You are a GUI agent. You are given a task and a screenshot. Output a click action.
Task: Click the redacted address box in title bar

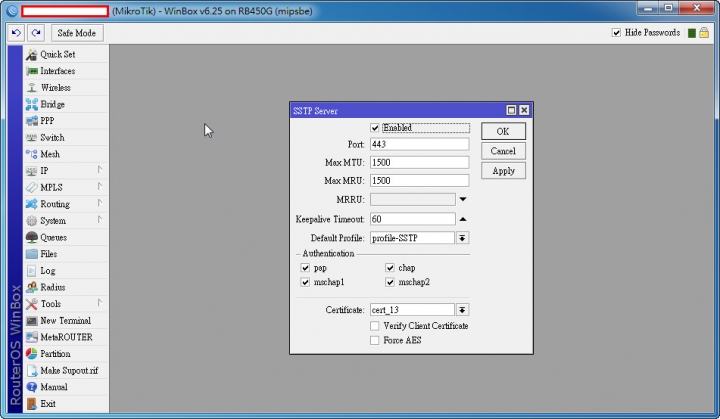pyautogui.click(x=65, y=11)
